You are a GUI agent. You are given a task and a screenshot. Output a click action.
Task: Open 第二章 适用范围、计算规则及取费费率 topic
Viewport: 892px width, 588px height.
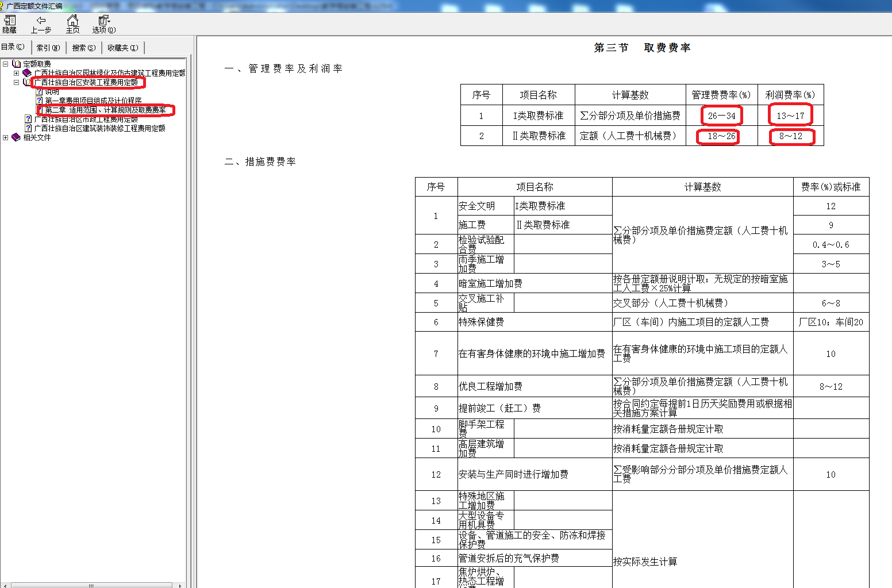click(105, 110)
